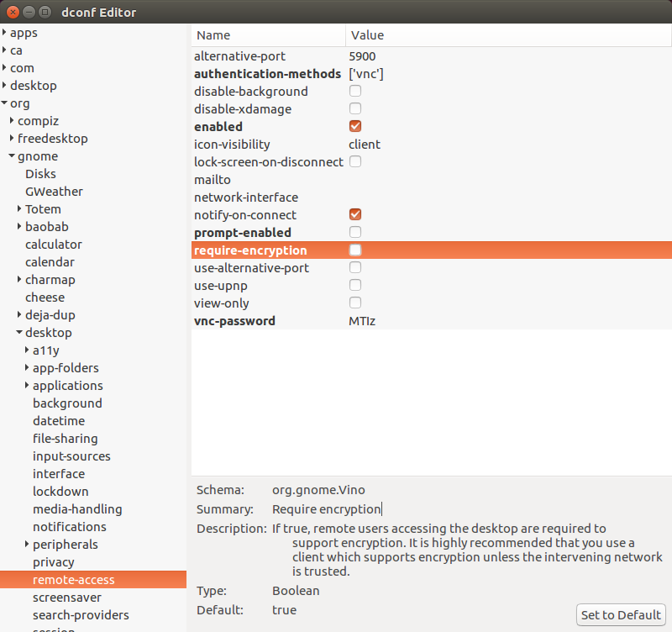Select the input-sources tree item
This screenshot has width=672, height=632.
(72, 456)
